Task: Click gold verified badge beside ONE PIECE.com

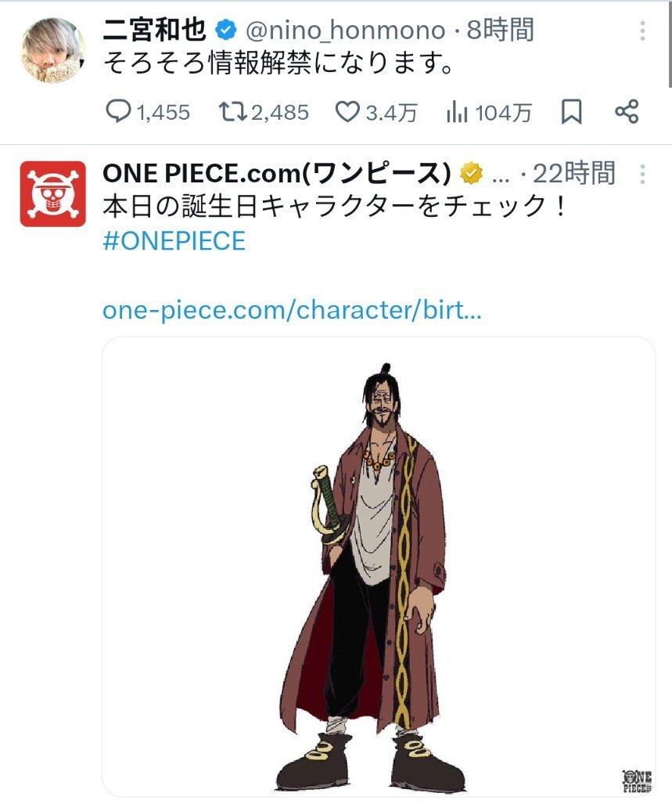Action: [470, 174]
